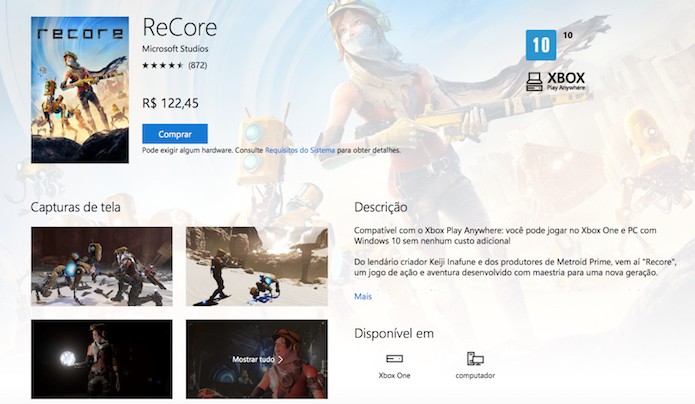
Task: Click the Comprar button
Action: pyautogui.click(x=175, y=134)
